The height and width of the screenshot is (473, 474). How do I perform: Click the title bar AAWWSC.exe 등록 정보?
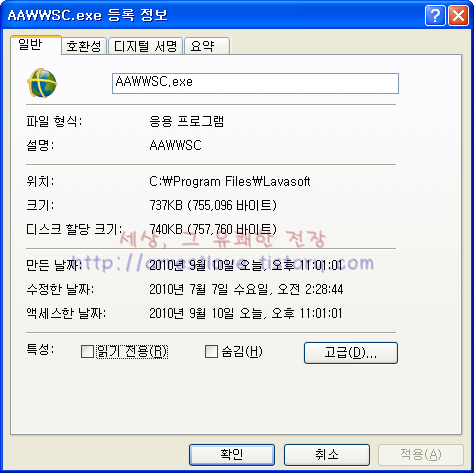(x=88, y=15)
